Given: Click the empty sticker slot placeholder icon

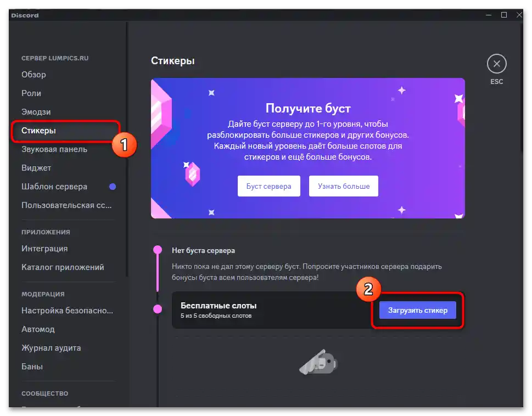Looking at the screenshot, I should click(318, 362).
